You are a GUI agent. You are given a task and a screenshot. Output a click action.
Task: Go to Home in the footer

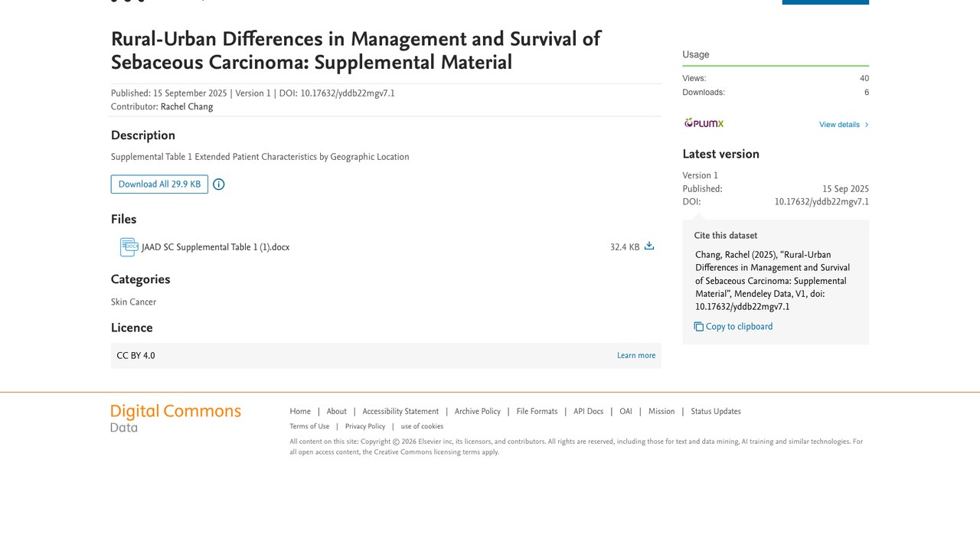coord(300,412)
